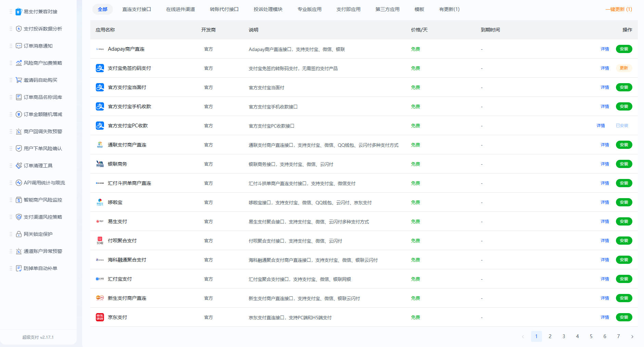
Task: View 详情 for 海科融通聚合支付
Action: coord(605,260)
